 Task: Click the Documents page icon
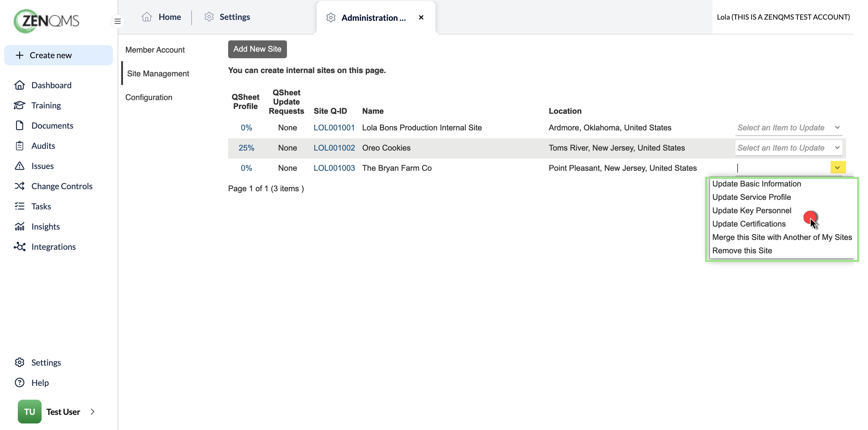pyautogui.click(x=20, y=125)
